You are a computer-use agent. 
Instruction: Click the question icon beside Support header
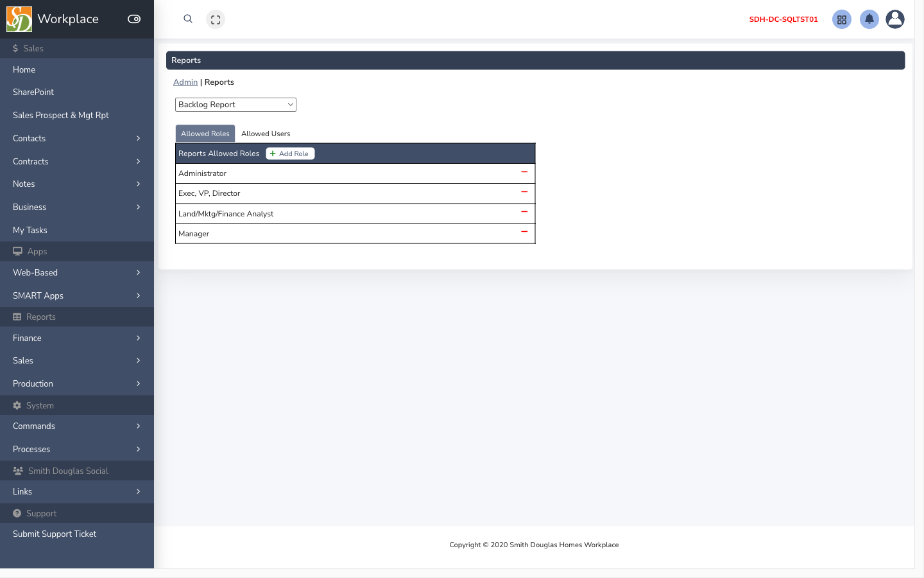click(17, 514)
